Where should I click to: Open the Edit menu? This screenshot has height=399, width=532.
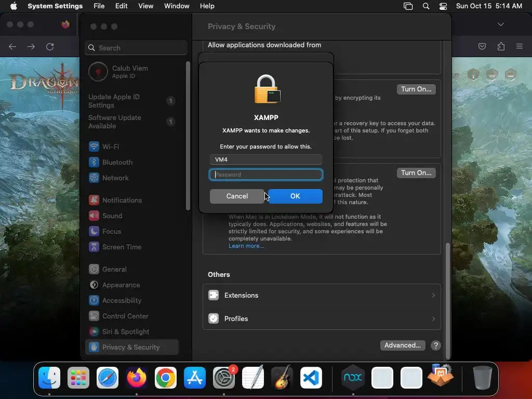(121, 6)
